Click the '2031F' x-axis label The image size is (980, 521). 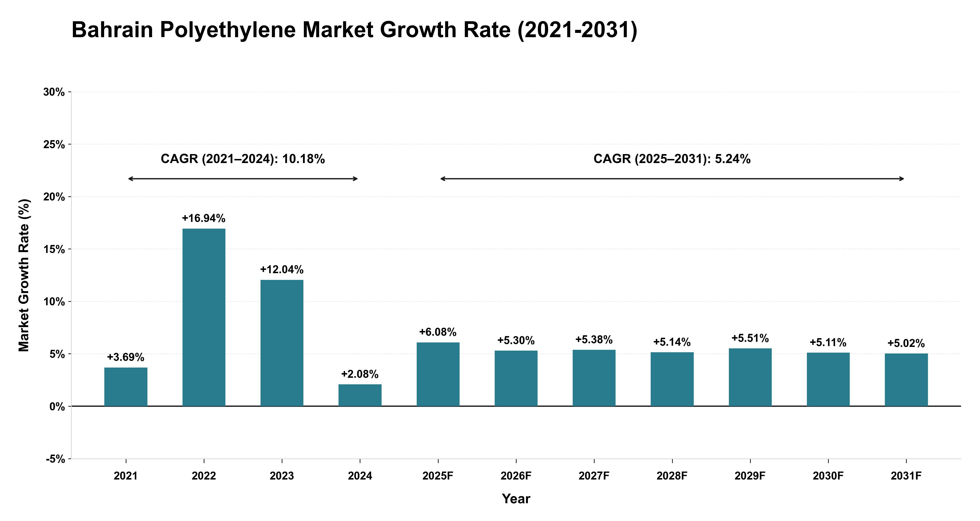906,476
